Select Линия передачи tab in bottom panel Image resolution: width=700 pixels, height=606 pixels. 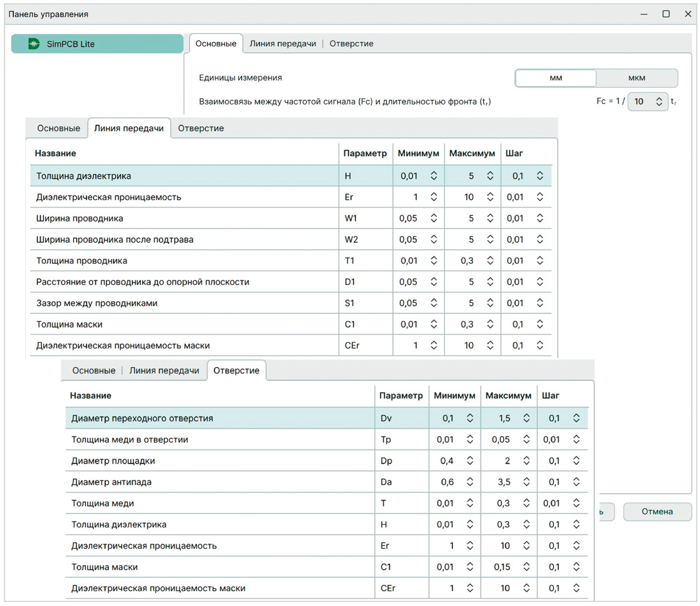[164, 370]
